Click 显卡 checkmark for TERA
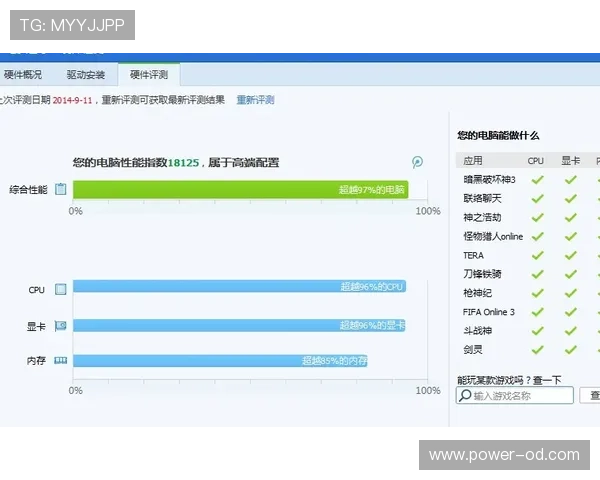 click(x=571, y=255)
